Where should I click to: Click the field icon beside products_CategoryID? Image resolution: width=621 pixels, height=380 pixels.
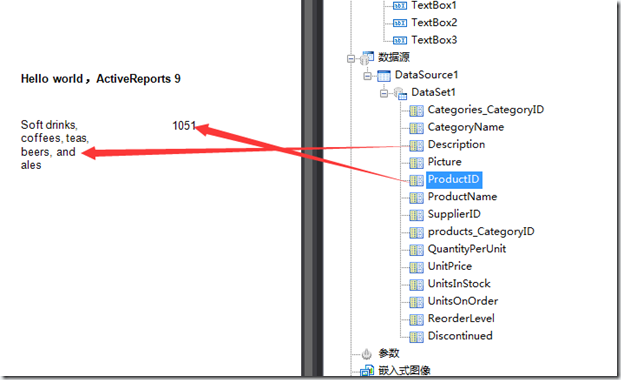pyautogui.click(x=416, y=233)
